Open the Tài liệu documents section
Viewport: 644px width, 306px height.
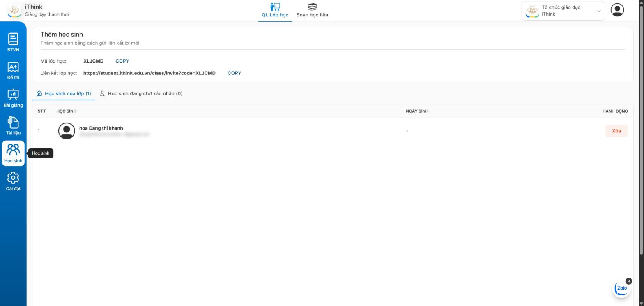pos(13,126)
